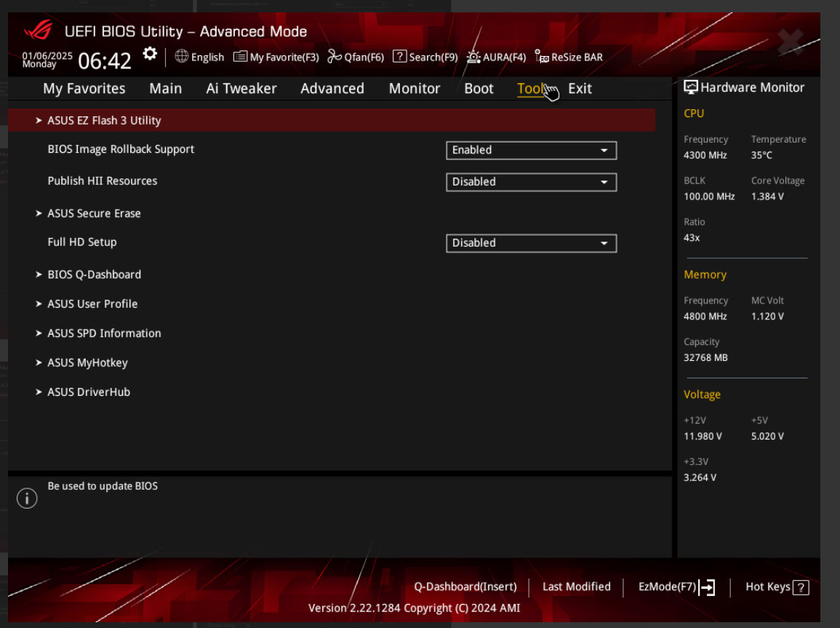Viewport: 840px width, 628px height.
Task: Click MC Volt value 1.120 V
Action: click(x=767, y=317)
